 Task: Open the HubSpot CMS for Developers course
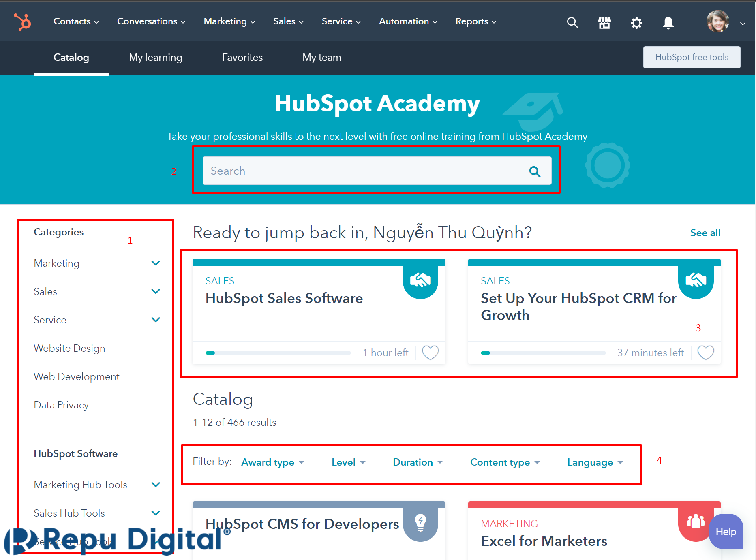(302, 524)
